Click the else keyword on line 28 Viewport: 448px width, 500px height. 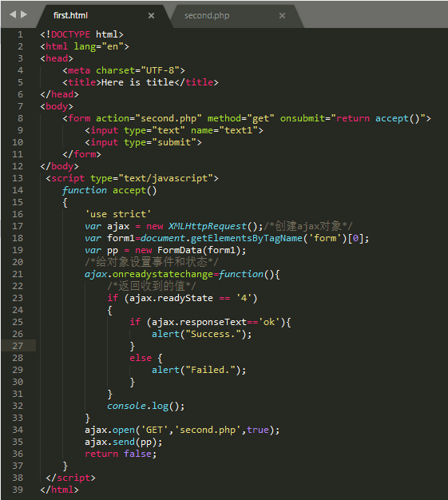[141, 358]
